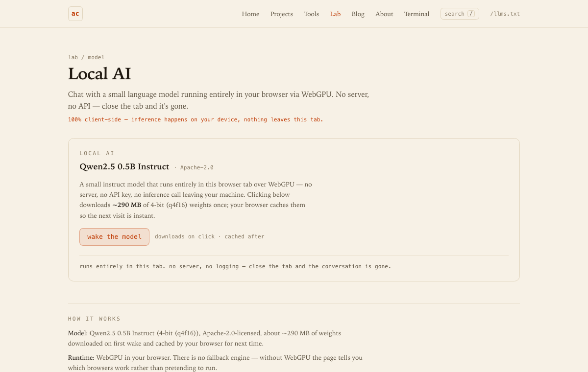This screenshot has width=588, height=372.
Task: Click the 'Local AI' page heading
Action: click(99, 74)
